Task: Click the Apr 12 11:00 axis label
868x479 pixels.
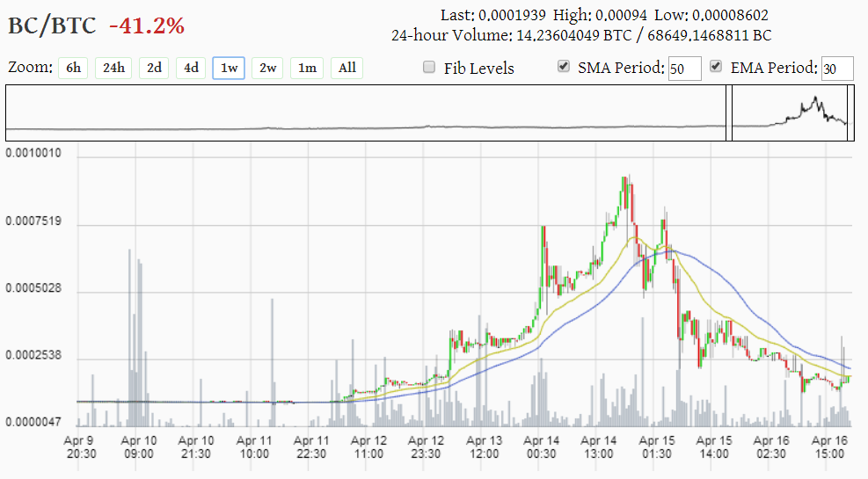Action: (368, 447)
